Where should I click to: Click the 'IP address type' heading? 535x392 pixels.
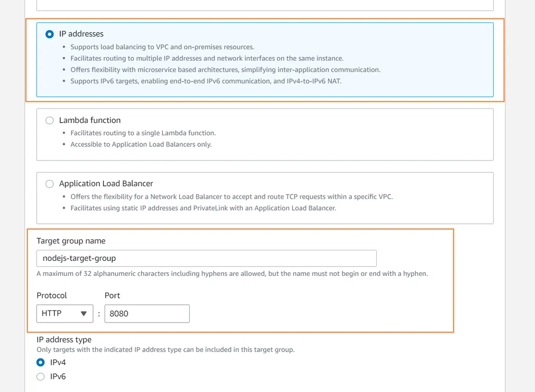pos(64,340)
